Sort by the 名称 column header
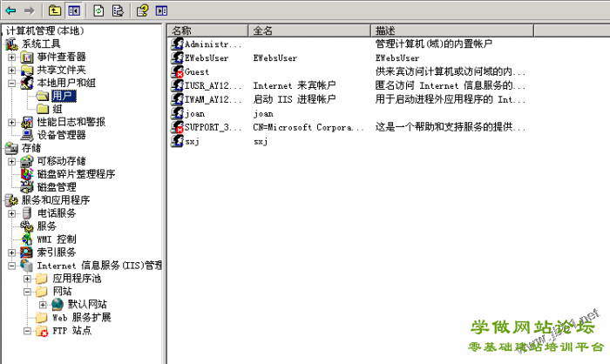Viewport: 610px width, 364px height. 208,30
